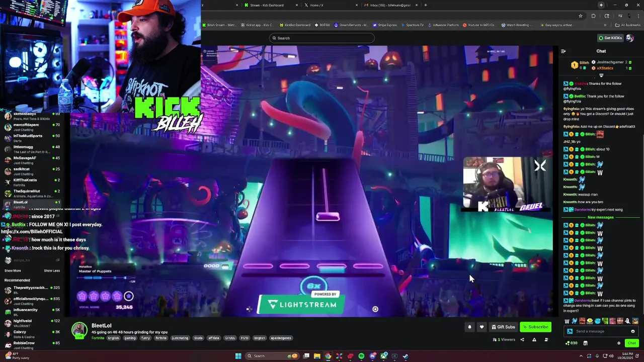This screenshot has height=362, width=644.
Task: Click the BleetLol streamer avatar
Action: 79,330
